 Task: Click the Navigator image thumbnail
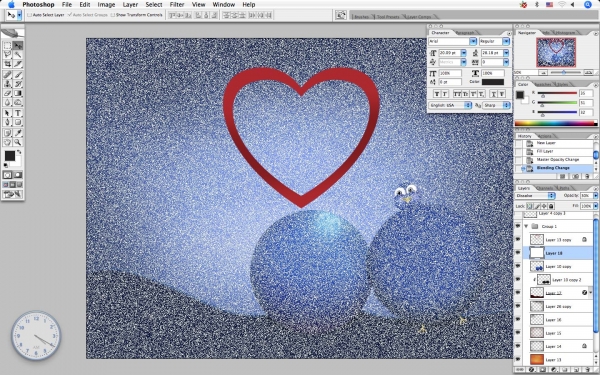[x=556, y=52]
